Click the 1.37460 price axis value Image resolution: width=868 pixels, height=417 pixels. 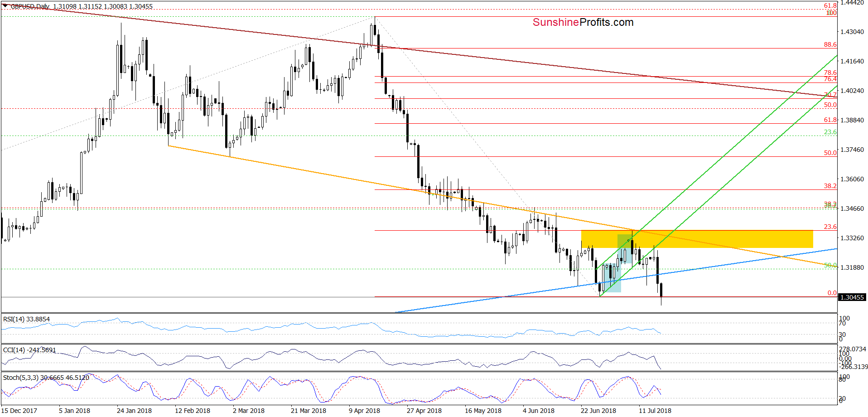pyautogui.click(x=852, y=150)
